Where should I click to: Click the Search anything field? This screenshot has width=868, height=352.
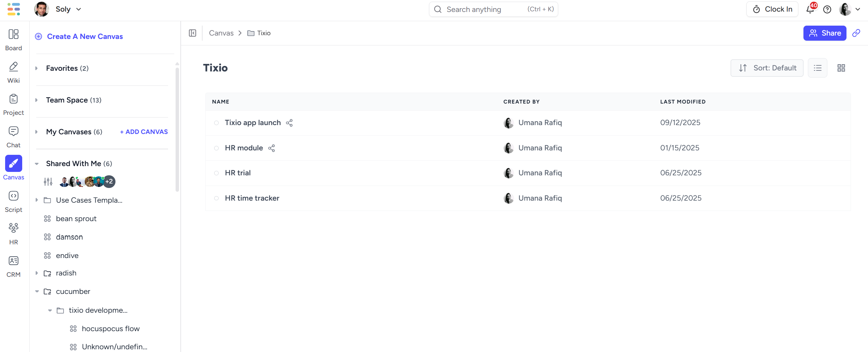493,9
